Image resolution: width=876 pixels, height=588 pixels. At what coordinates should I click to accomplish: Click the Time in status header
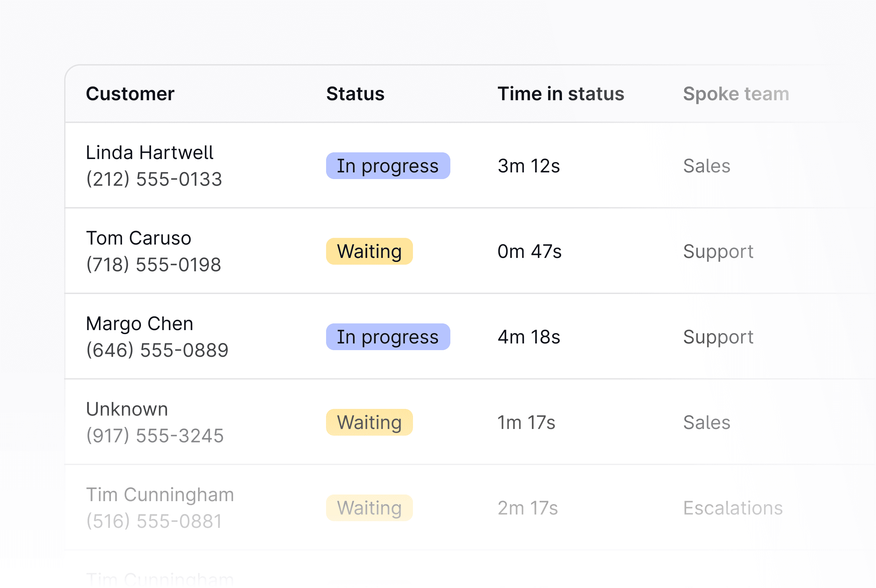point(560,94)
